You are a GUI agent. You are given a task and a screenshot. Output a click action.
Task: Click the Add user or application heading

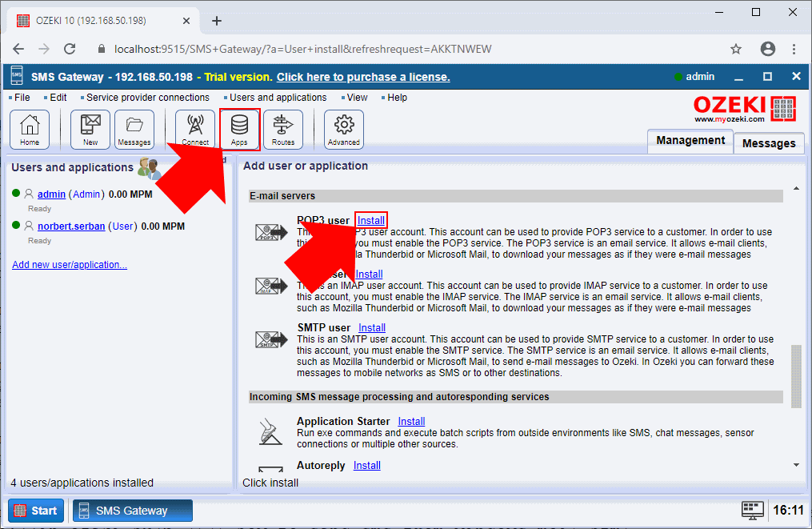click(x=306, y=166)
